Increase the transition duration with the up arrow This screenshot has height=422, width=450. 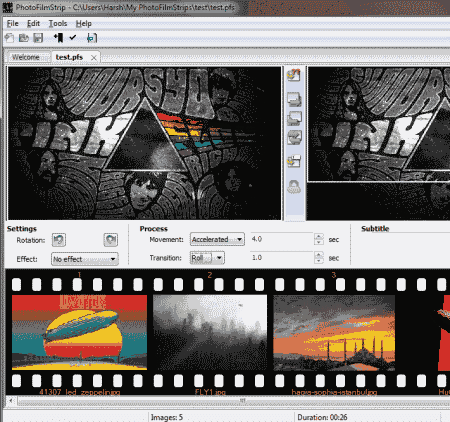tap(319, 254)
